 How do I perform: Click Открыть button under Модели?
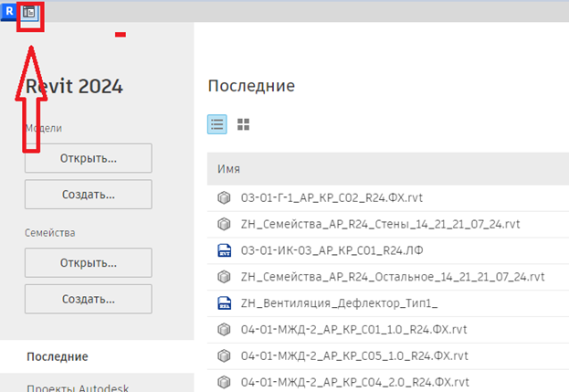click(89, 158)
